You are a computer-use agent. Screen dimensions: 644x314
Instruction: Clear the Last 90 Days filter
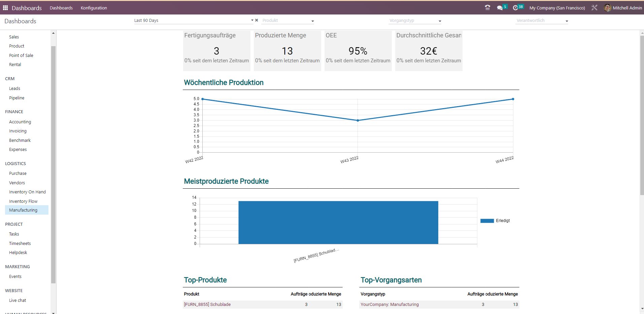click(x=257, y=20)
